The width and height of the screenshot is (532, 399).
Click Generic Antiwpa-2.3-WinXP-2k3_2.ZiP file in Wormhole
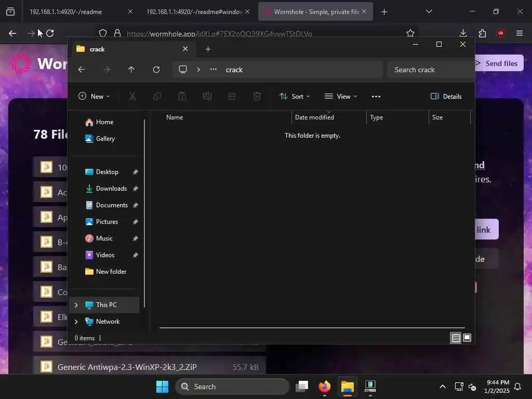point(149,367)
